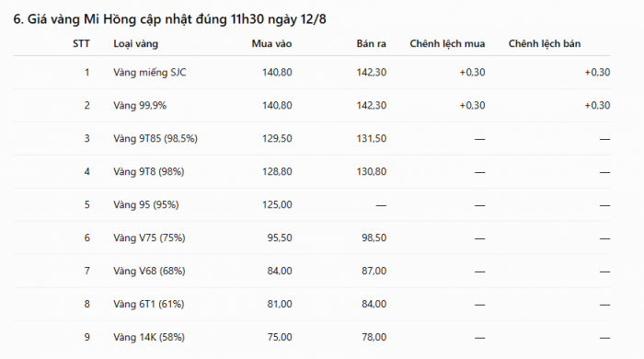Viewport: 644px width, 359px height.
Task: Click the 'Chênh lệch mua' column header
Action: (447, 44)
